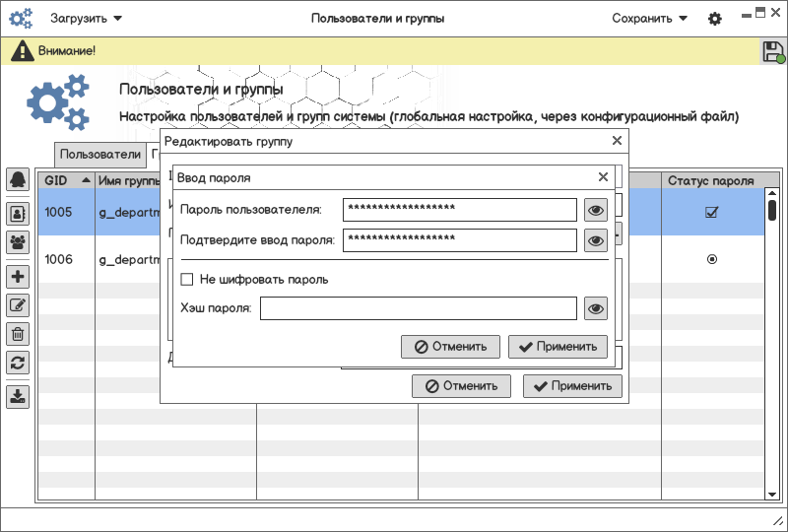Click the Внимание! notice text
Image resolution: width=788 pixels, height=532 pixels.
(67, 51)
